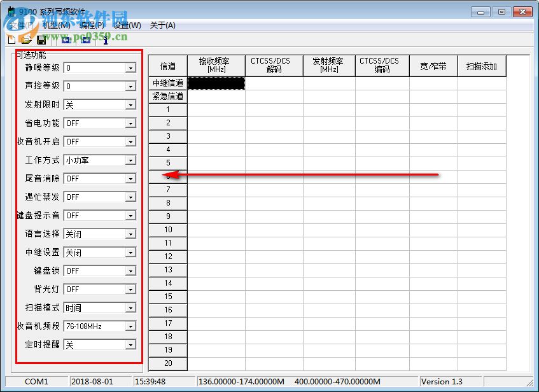Open the 文件 menu
This screenshot has height=392, width=539.
coord(21,25)
